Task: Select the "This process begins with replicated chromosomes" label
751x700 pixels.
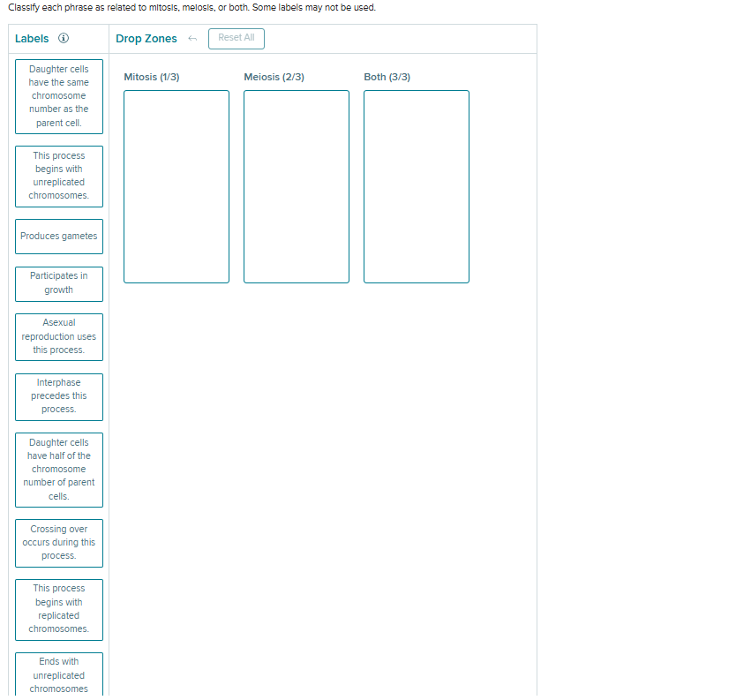Action: coord(58,608)
